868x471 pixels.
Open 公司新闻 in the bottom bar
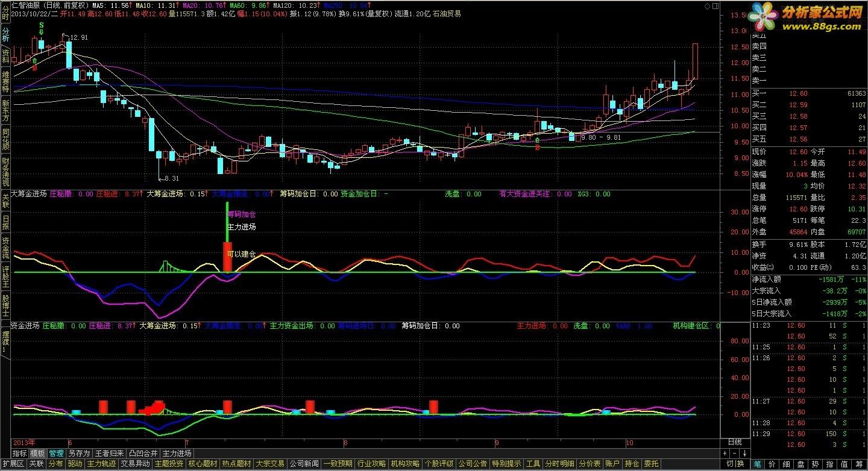coord(304,464)
